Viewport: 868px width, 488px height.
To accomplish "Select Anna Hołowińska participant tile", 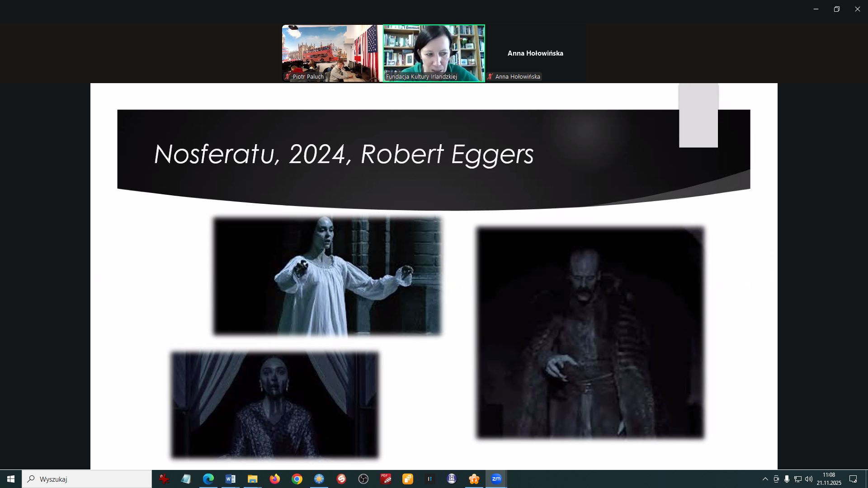I will click(x=535, y=53).
